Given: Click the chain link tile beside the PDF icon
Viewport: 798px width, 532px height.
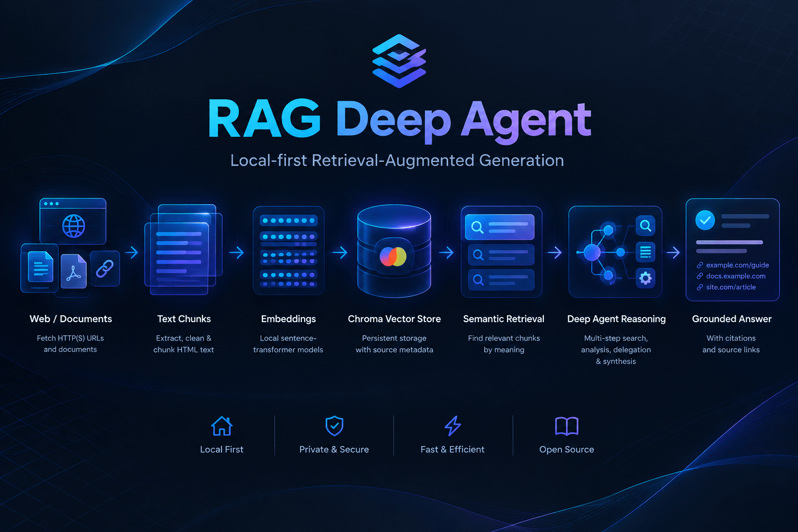Looking at the screenshot, I should coord(105,269).
